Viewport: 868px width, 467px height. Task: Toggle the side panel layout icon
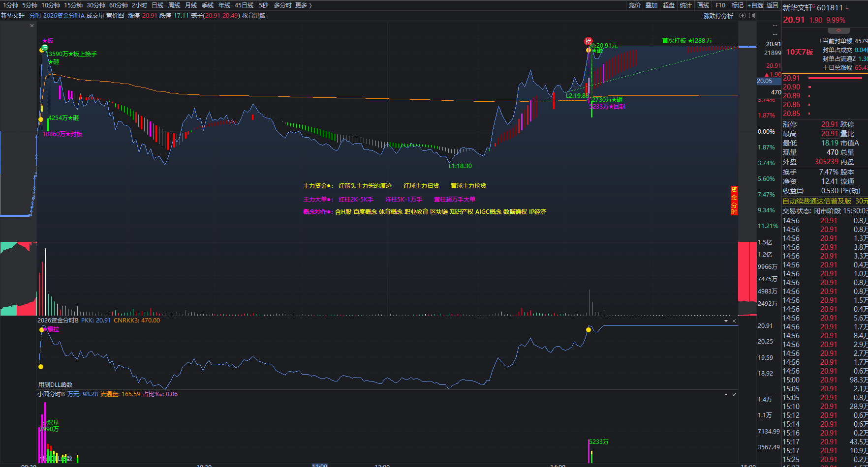tap(752, 16)
